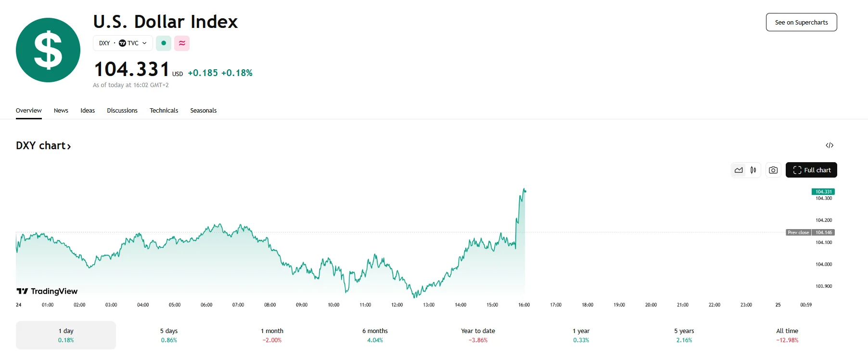Screen dimensions: 868x360
Task: Open the Seasonals tab
Action: pos(203,111)
